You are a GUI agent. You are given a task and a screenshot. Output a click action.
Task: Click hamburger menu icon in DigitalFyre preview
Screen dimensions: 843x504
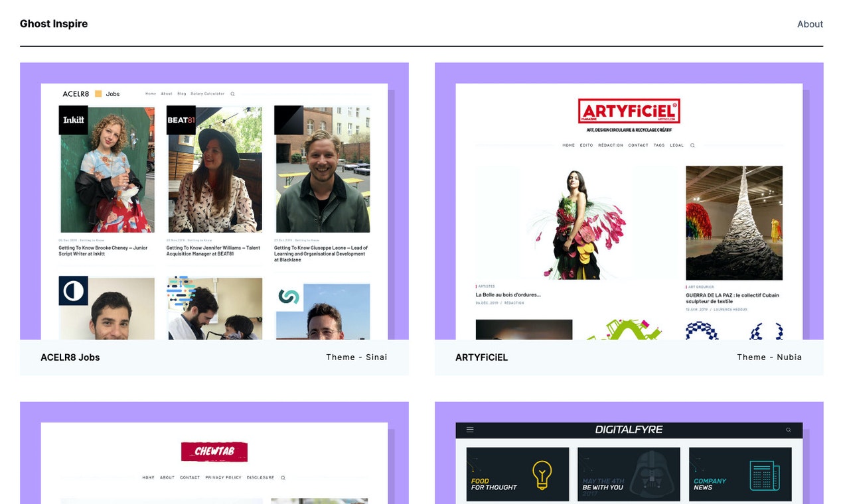click(x=470, y=430)
